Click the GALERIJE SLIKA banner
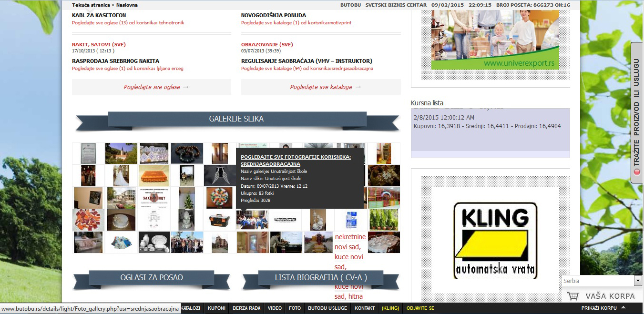This screenshot has width=644, height=314. [237, 119]
